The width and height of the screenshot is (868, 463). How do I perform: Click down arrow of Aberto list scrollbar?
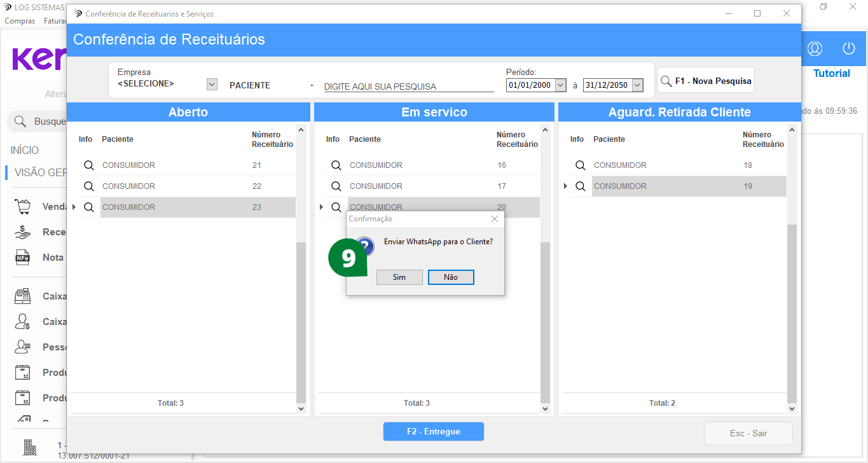301,408
